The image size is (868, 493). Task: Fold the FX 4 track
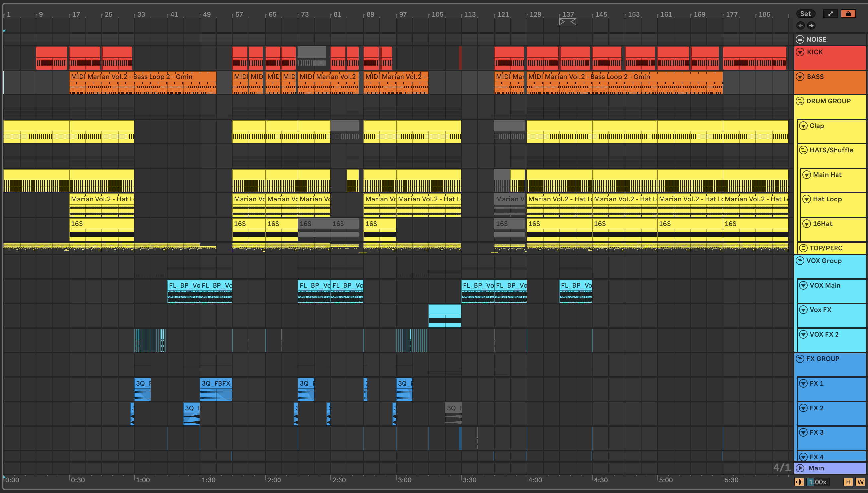803,457
